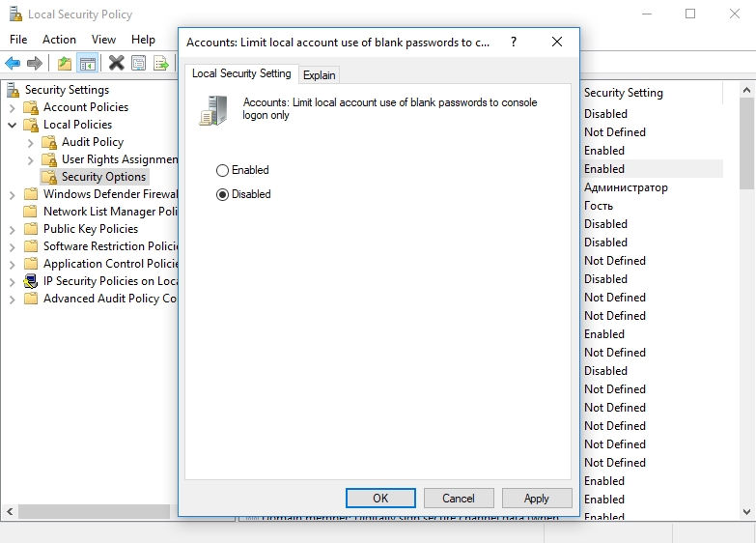
Task: Click the IP Security Policies icon
Action: coord(31,281)
